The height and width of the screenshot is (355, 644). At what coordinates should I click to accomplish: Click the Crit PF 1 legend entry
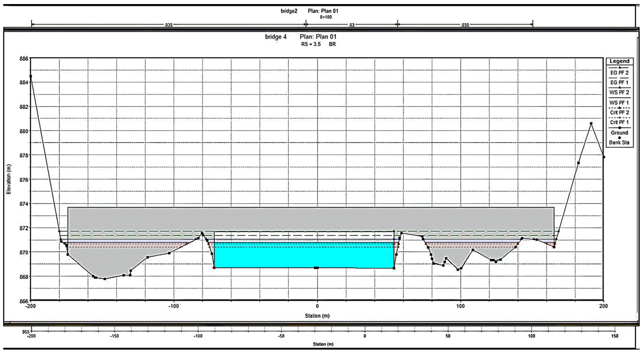tap(619, 122)
